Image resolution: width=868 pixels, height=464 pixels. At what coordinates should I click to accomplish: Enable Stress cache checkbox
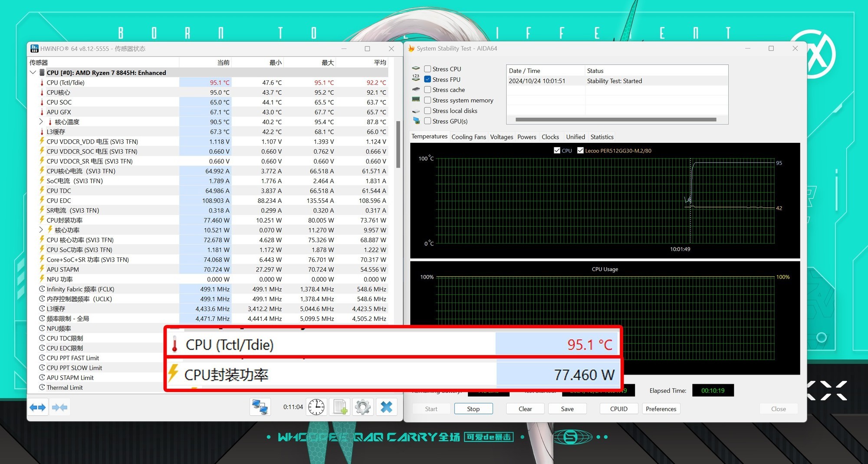coord(427,89)
